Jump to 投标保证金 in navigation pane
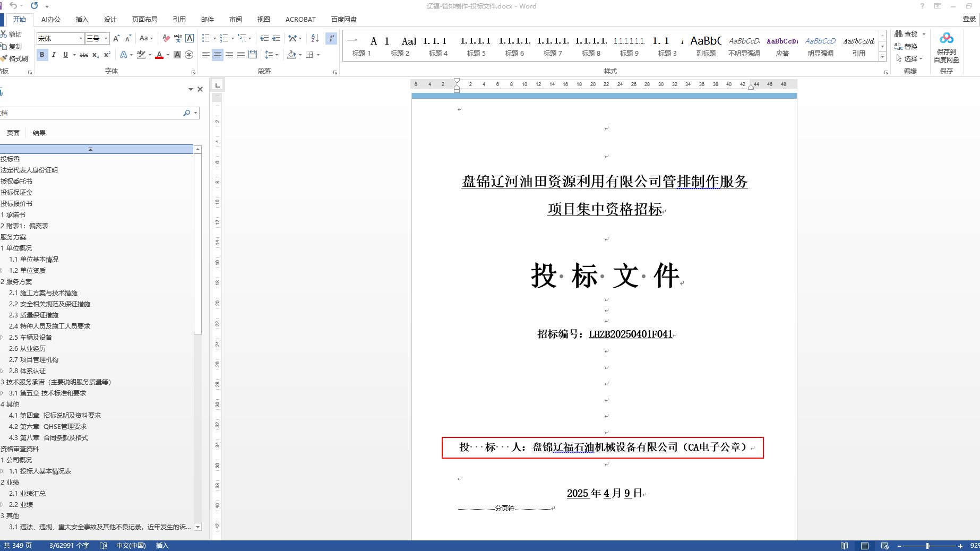This screenshot has height=551, width=980. [x=16, y=193]
